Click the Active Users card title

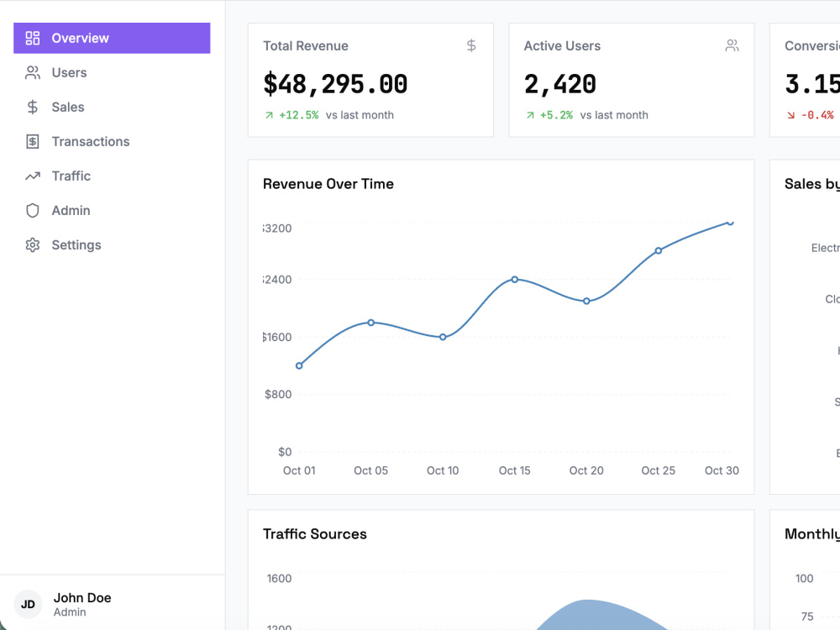[x=562, y=46]
